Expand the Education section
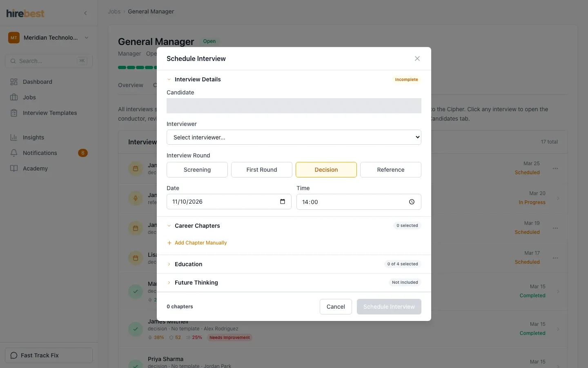This screenshot has height=368, width=588. click(294, 264)
